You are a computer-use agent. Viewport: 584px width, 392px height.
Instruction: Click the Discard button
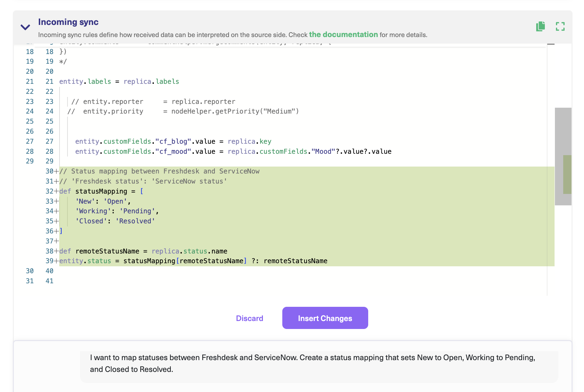pyautogui.click(x=249, y=318)
